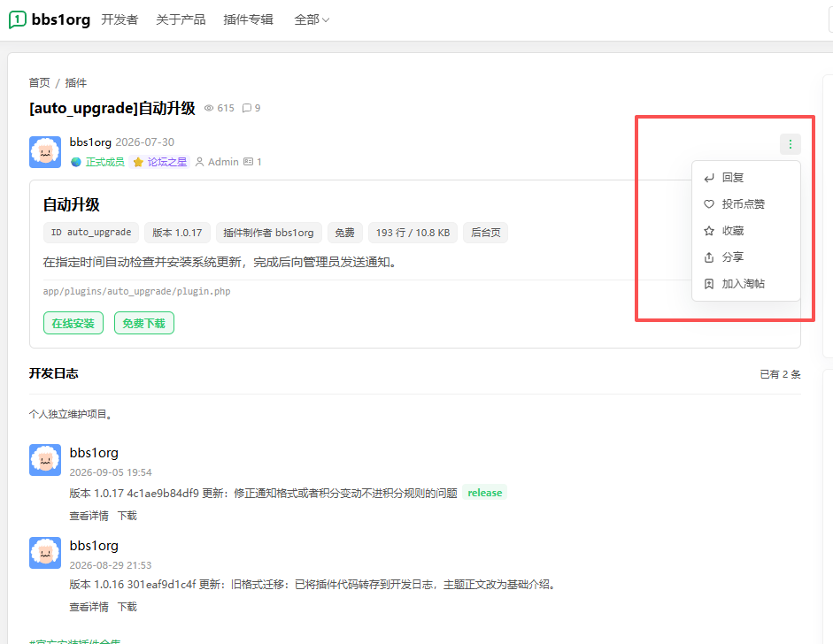This screenshot has width=833, height=644.
Task: Click the 在线安装 button
Action: (x=73, y=324)
